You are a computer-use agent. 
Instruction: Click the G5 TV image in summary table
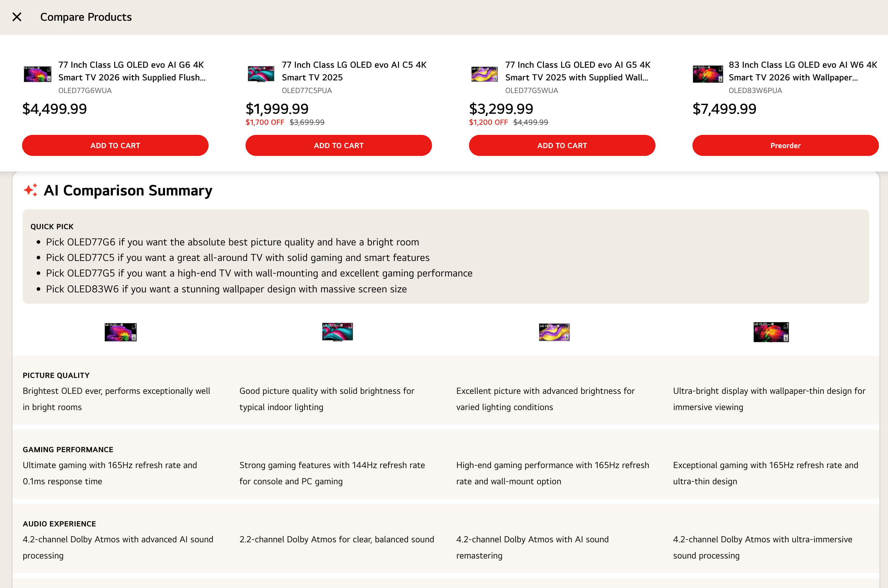point(554,332)
